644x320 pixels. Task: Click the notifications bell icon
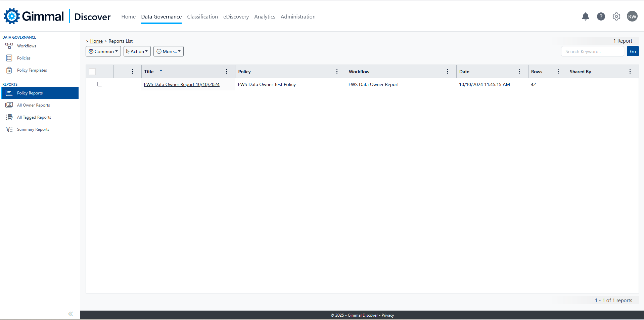coord(585,16)
